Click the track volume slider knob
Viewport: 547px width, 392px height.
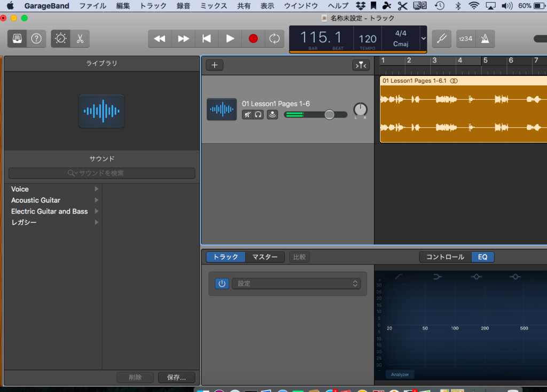tap(329, 114)
